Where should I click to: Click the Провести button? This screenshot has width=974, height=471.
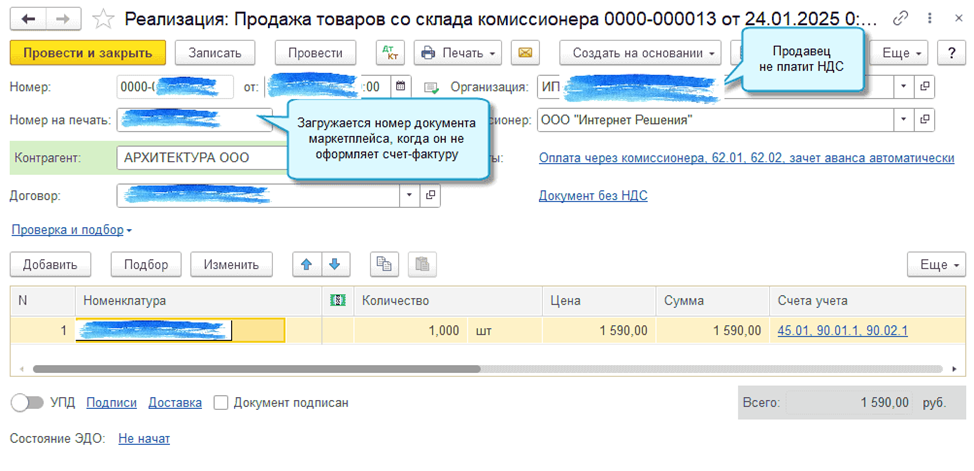point(316,53)
